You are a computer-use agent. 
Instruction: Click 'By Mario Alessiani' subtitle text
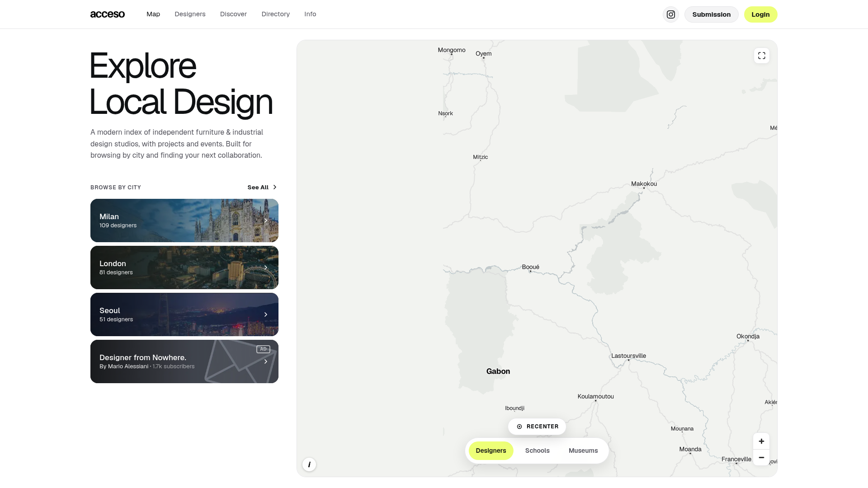pyautogui.click(x=124, y=366)
